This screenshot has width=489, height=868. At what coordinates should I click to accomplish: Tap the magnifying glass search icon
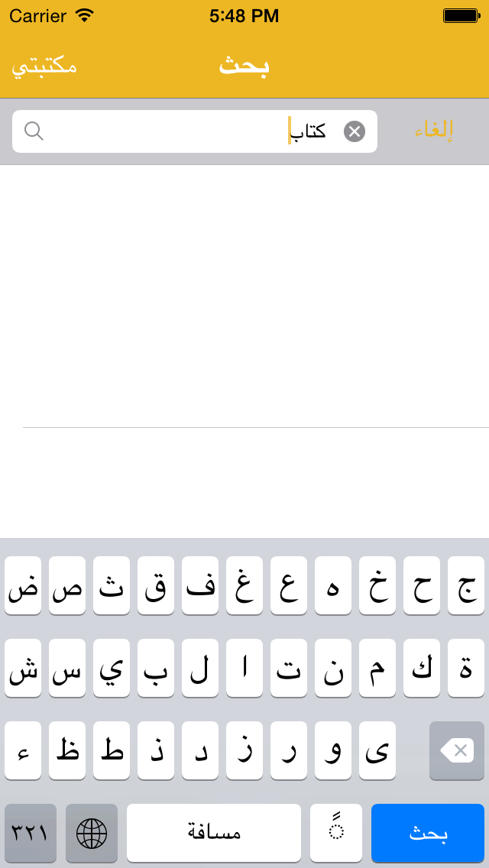click(x=34, y=131)
